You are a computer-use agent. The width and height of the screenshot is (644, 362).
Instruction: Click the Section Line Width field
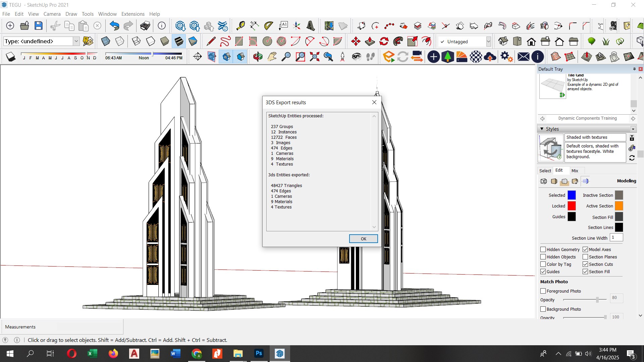pyautogui.click(x=616, y=237)
